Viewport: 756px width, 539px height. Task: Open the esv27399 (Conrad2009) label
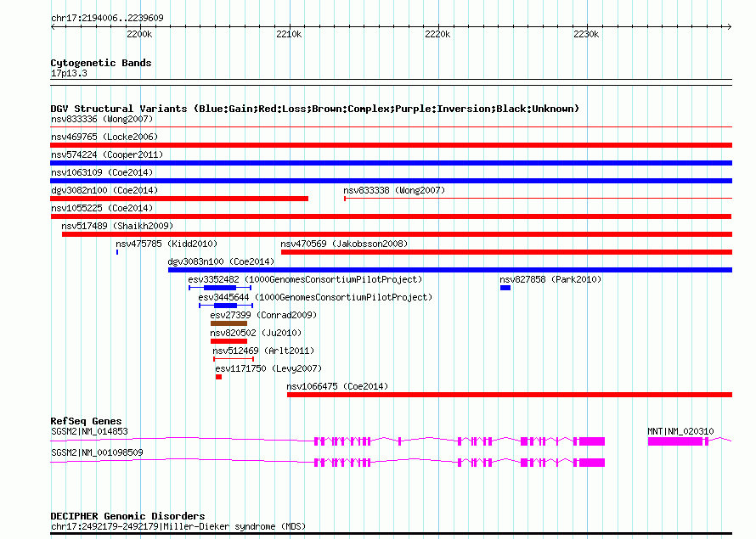pyautogui.click(x=263, y=315)
